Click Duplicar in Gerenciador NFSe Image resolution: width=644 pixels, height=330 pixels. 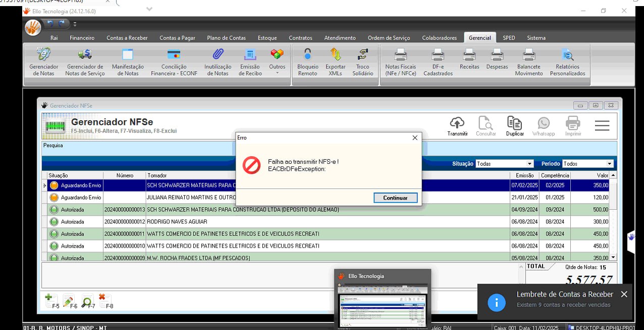[x=515, y=126]
